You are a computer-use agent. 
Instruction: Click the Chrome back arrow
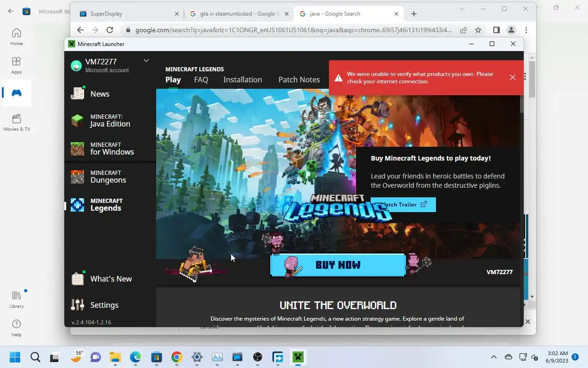click(x=80, y=30)
